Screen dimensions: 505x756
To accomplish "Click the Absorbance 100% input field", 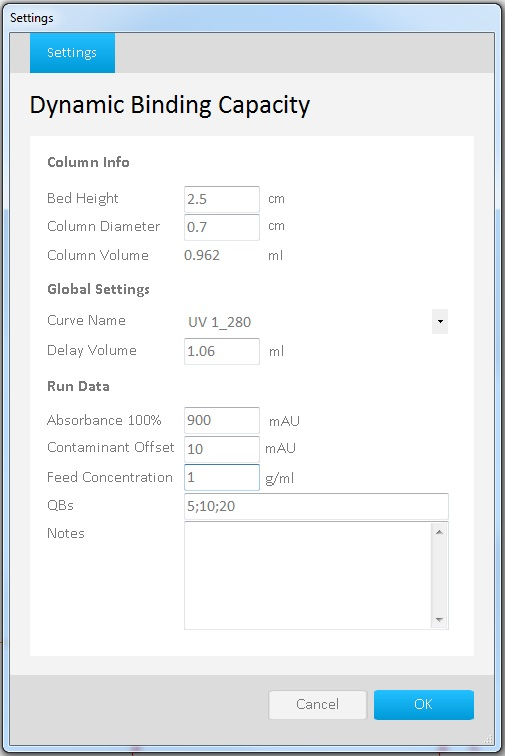I will [x=222, y=420].
